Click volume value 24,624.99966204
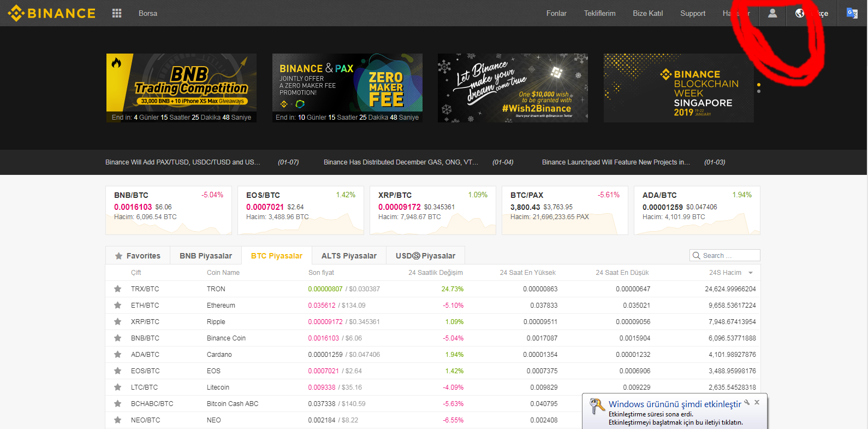The image size is (868, 429). [730, 289]
